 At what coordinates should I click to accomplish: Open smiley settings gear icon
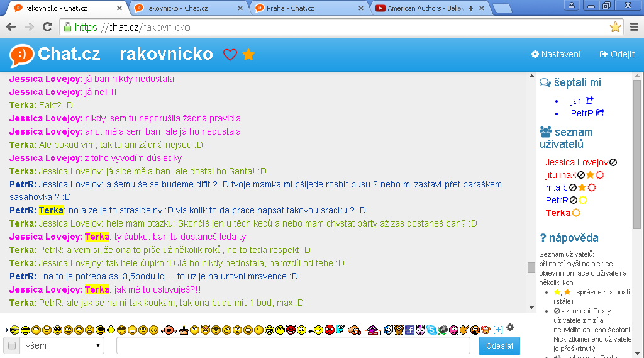pos(510,328)
